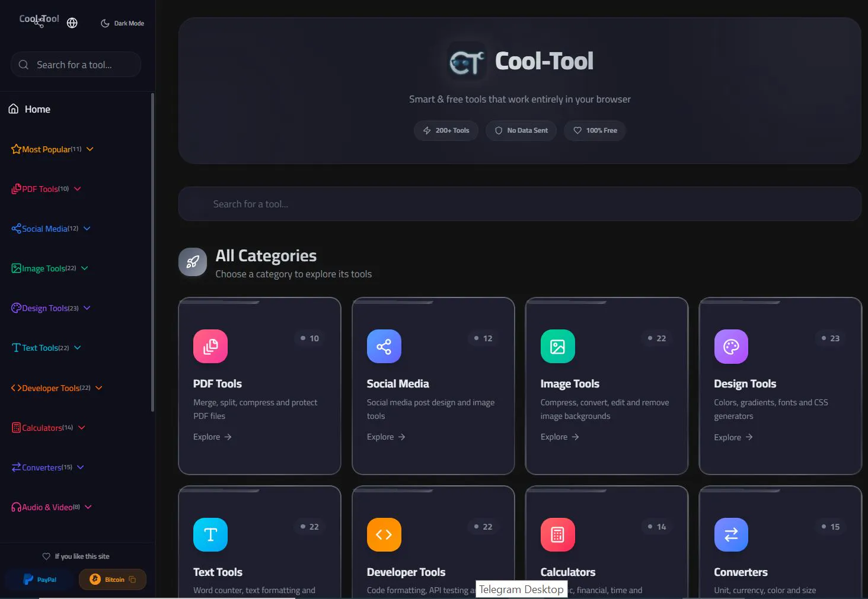868x599 pixels.
Task: Expand the Social Media chevron
Action: point(87,229)
